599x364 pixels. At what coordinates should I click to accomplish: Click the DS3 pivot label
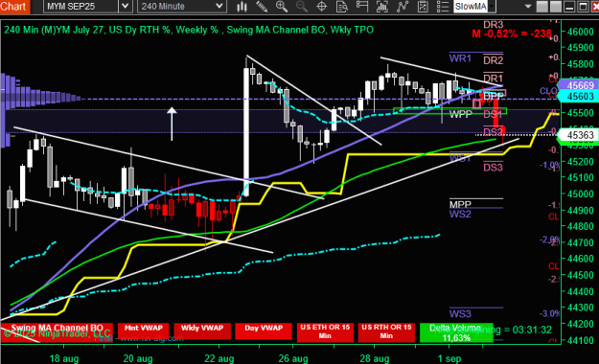pos(494,168)
